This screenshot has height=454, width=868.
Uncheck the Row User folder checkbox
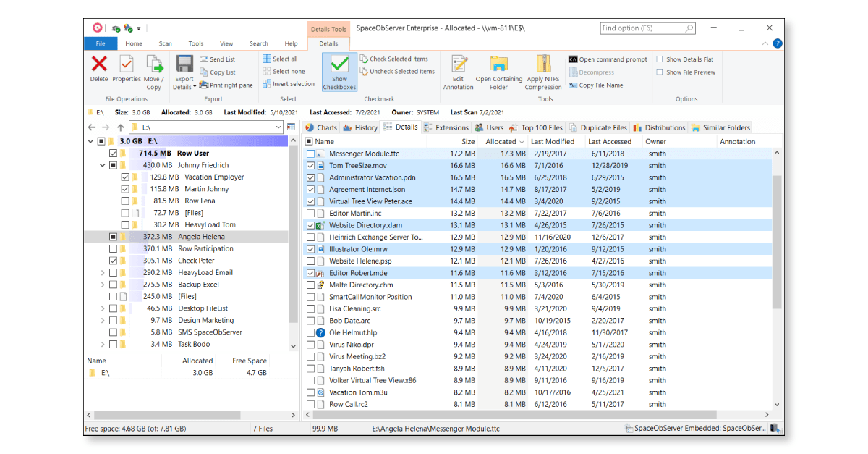coord(113,154)
